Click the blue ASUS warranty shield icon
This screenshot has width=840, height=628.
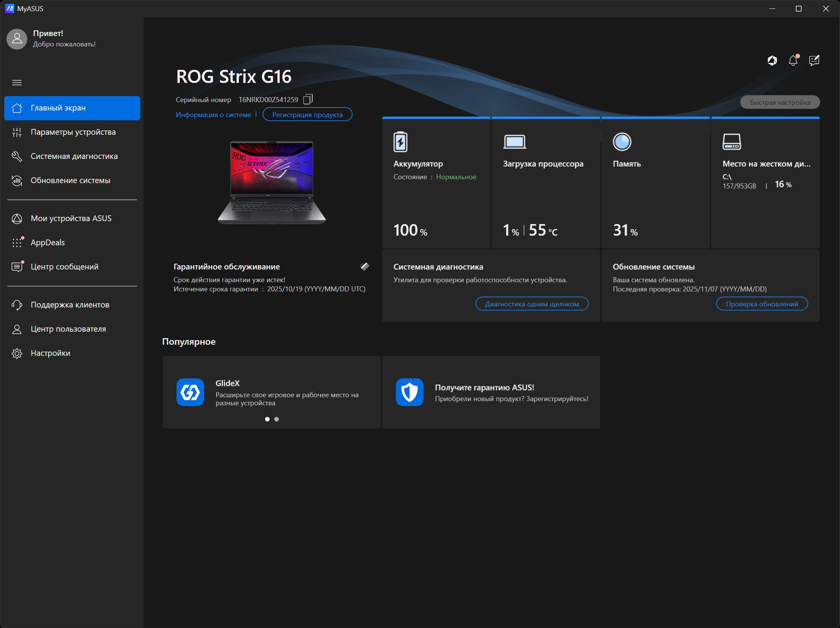click(409, 392)
